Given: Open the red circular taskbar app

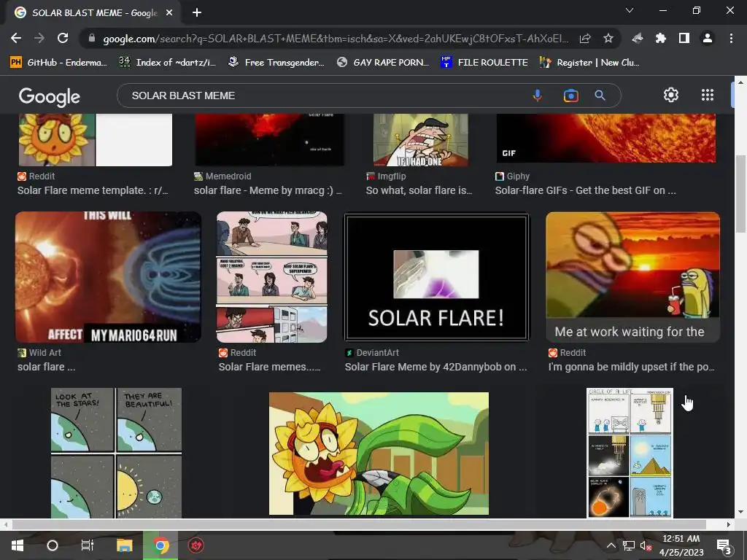Looking at the screenshot, I should click(196, 545).
